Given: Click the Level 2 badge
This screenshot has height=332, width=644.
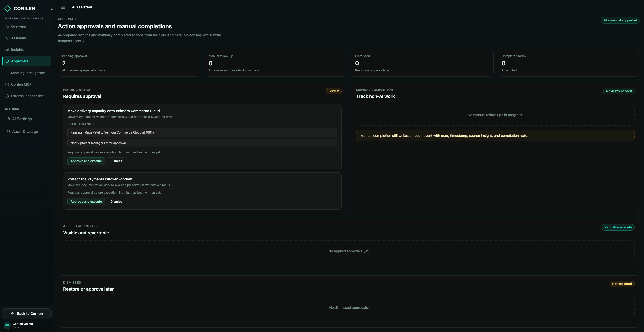Looking at the screenshot, I should coord(334,91).
